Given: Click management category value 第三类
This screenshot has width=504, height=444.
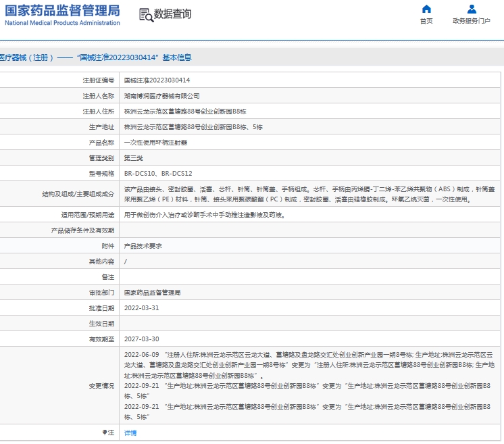Looking at the screenshot, I should [x=134, y=158].
